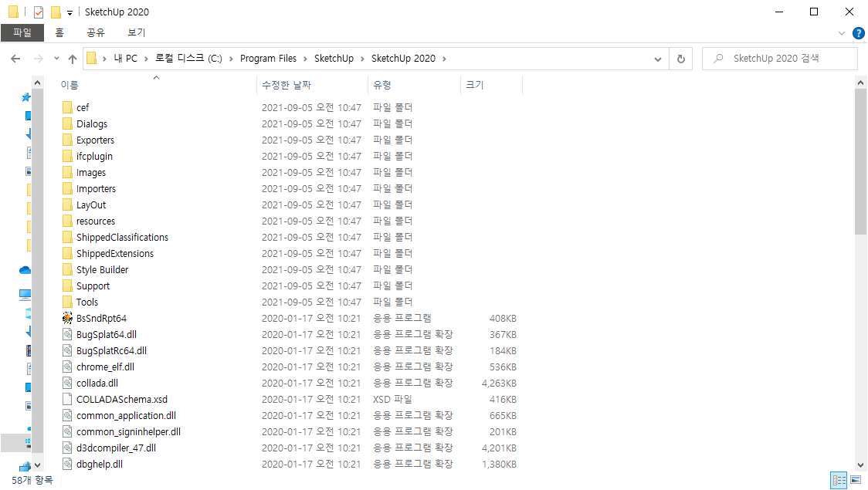Screen dimensions: 868x490
Task: Click the SketchUp breadcrumb segment
Action: click(x=334, y=59)
